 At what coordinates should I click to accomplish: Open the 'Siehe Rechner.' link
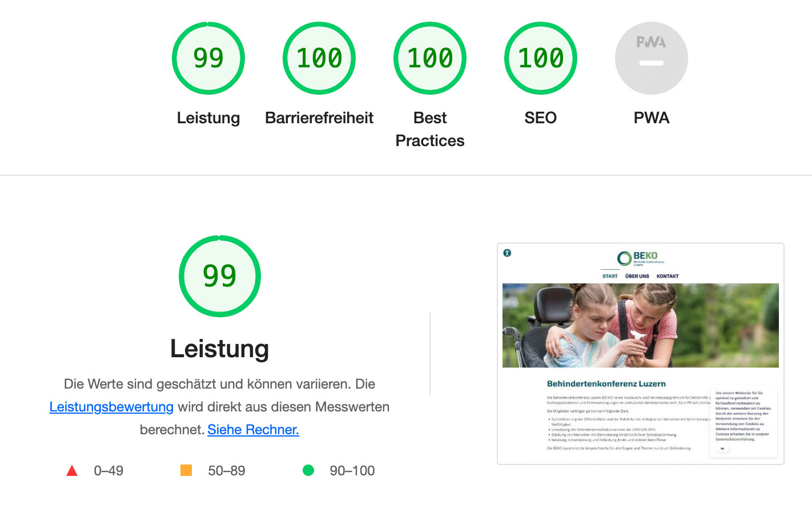coord(254,430)
